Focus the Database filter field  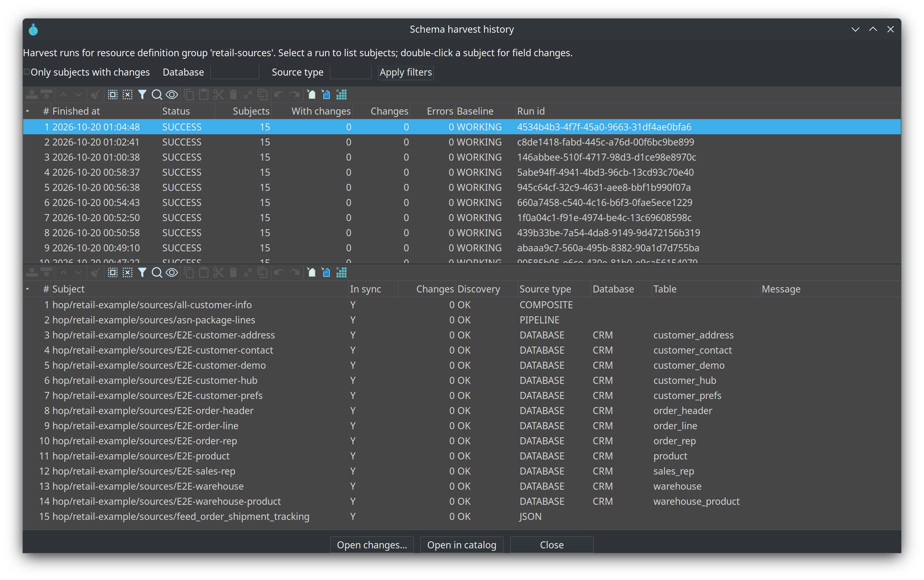[235, 72]
